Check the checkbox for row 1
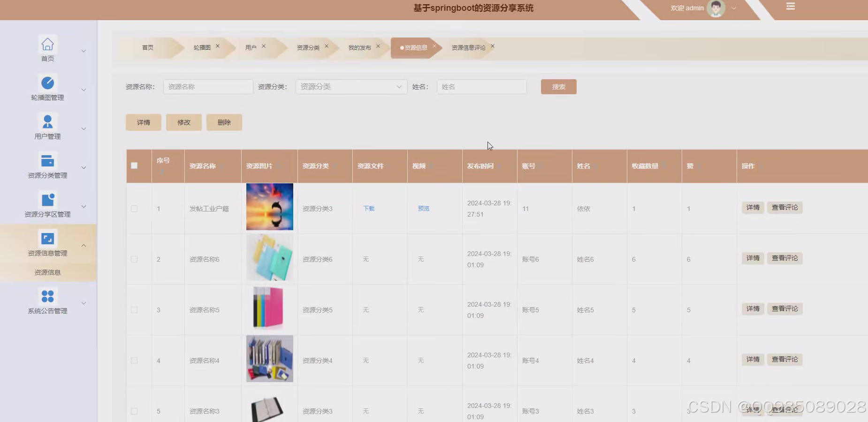Screen dimensions: 868x422 [x=135, y=208]
